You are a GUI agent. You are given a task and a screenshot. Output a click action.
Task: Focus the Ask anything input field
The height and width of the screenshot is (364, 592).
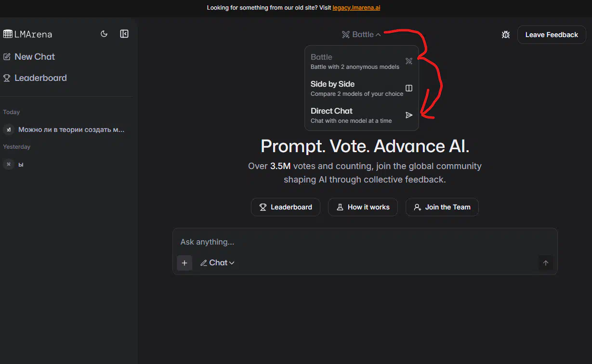365,242
